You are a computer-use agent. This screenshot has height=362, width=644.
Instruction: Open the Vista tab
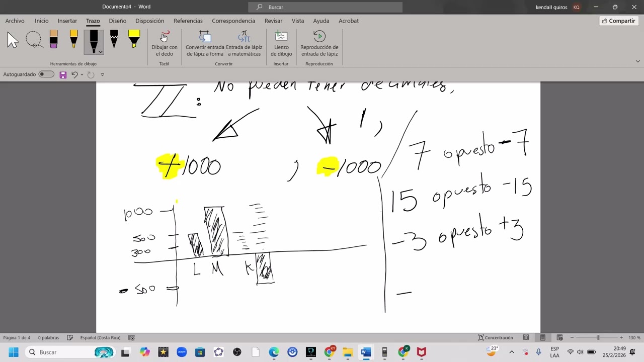(298, 21)
